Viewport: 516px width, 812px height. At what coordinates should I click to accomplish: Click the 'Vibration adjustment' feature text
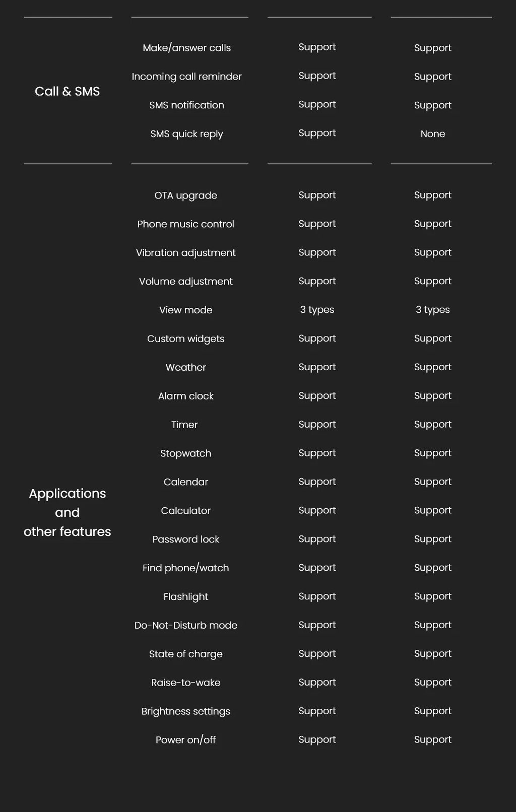tap(185, 253)
